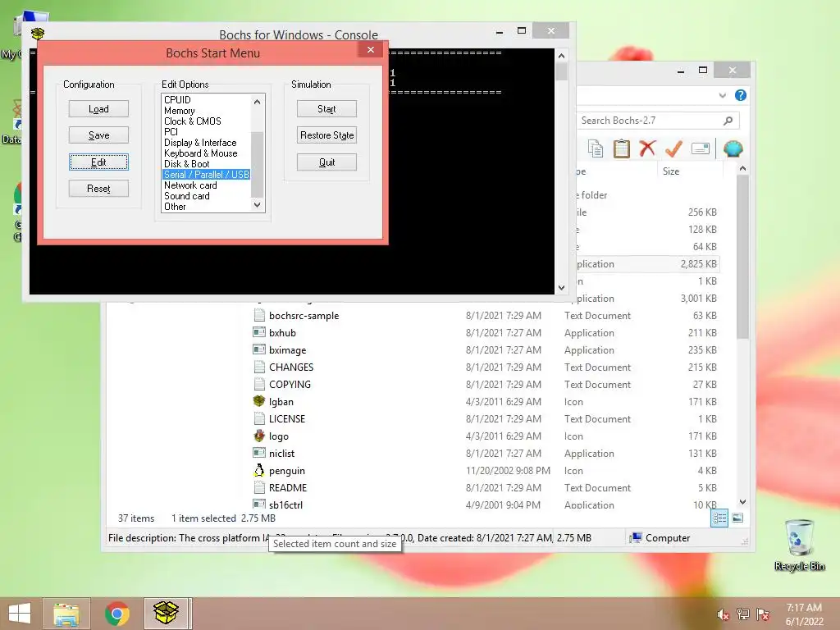Close the Bochs Start Menu dialog

[x=371, y=50]
